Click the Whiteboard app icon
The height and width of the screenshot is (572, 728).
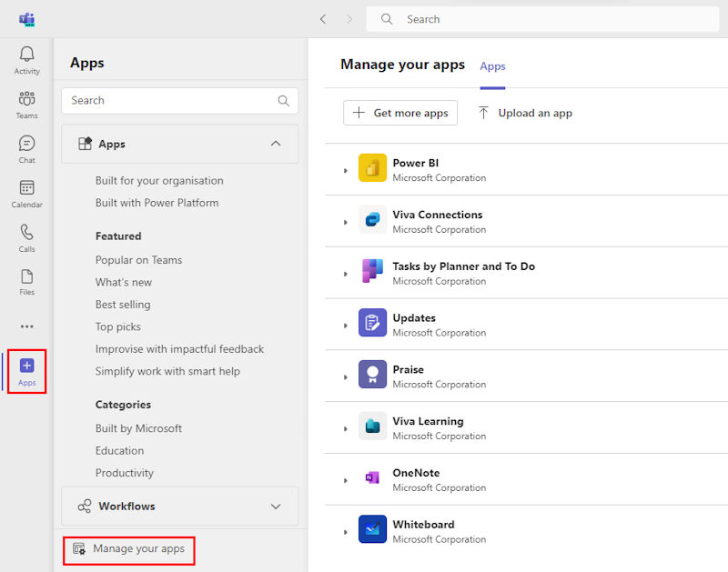pyautogui.click(x=372, y=530)
